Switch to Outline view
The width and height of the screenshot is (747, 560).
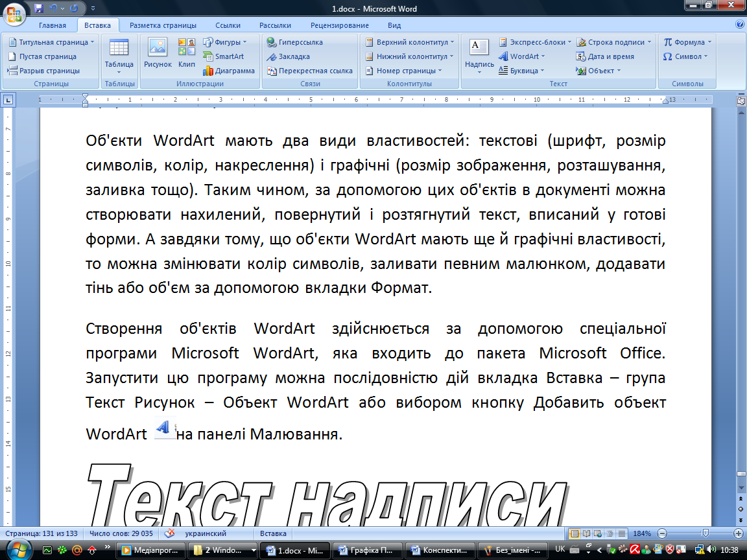click(609, 533)
